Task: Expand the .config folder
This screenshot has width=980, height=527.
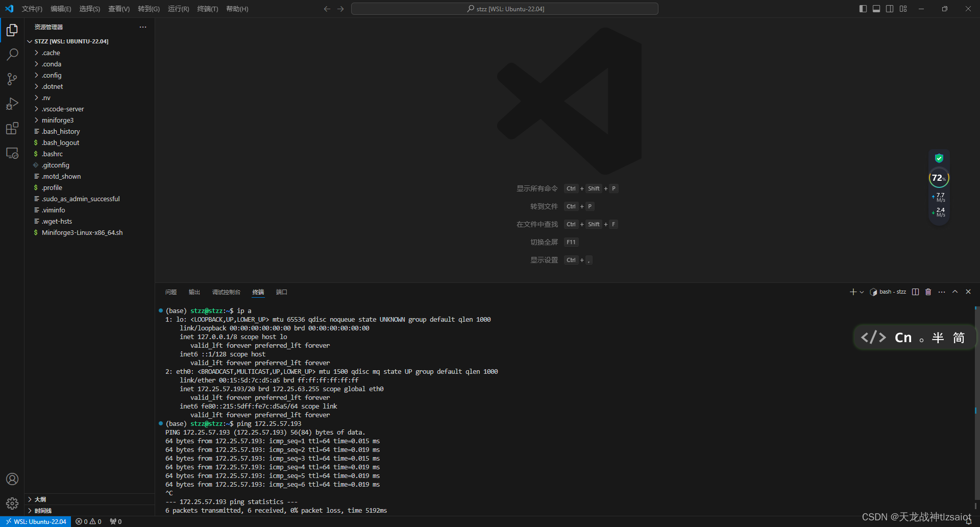Action: pos(90,75)
